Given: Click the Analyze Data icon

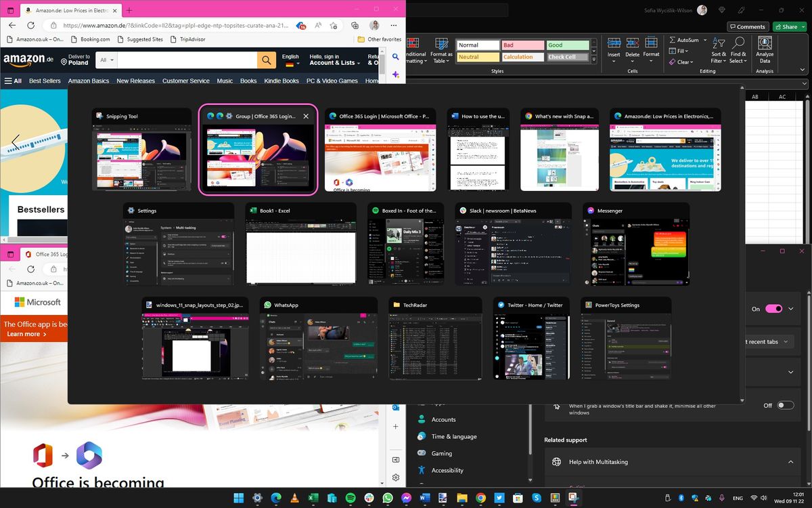Looking at the screenshot, I should pyautogui.click(x=764, y=49).
